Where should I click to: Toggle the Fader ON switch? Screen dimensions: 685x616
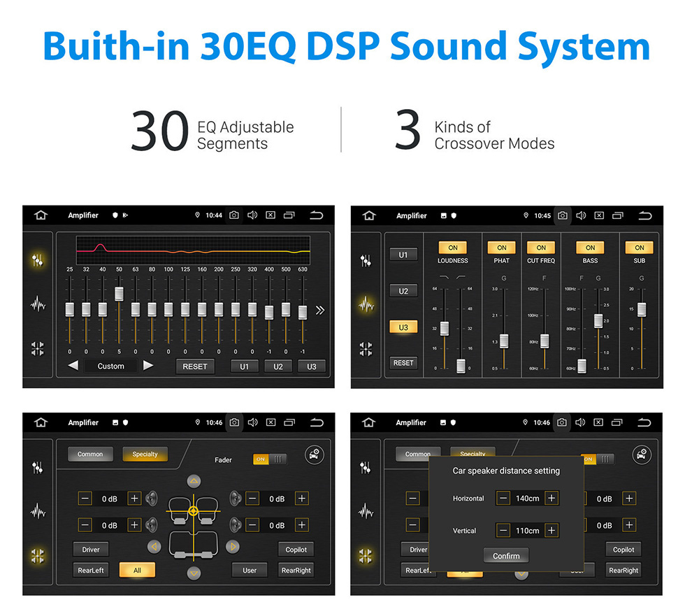click(x=270, y=459)
